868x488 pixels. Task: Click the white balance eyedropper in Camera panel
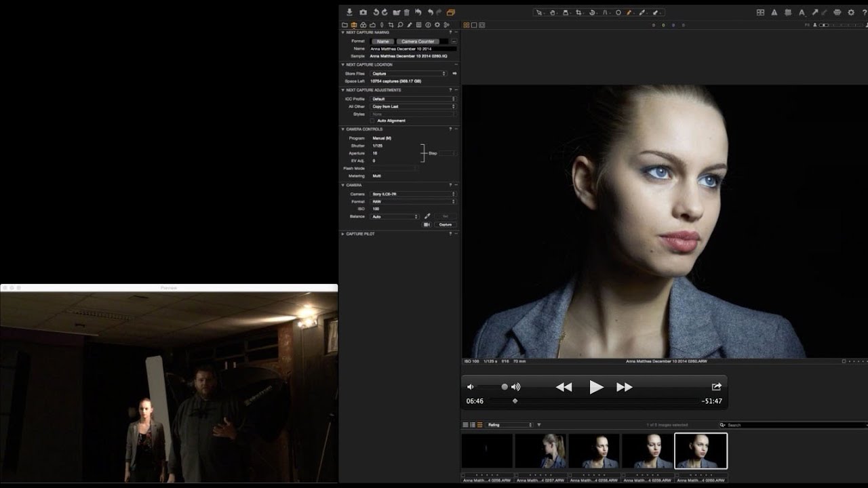click(x=427, y=216)
